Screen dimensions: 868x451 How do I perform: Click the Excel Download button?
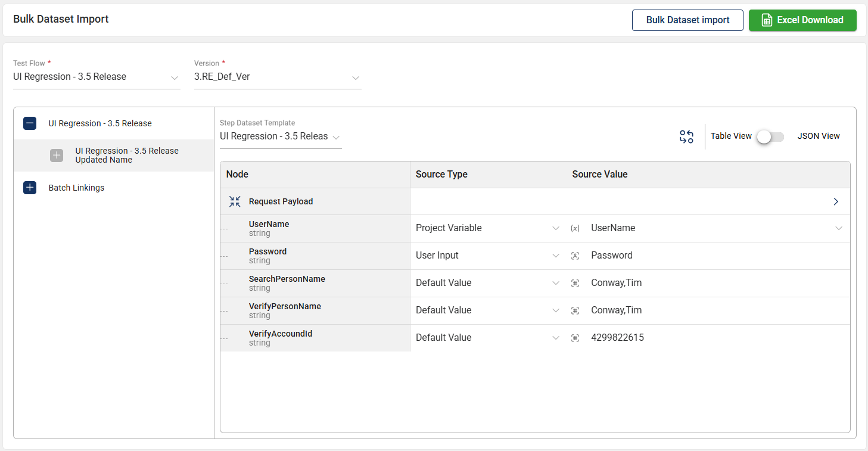[x=802, y=20]
